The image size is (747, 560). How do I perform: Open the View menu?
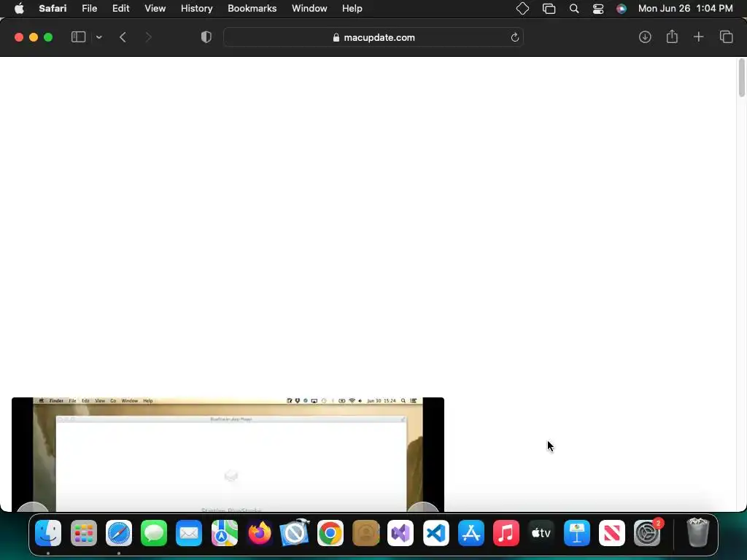(x=155, y=9)
